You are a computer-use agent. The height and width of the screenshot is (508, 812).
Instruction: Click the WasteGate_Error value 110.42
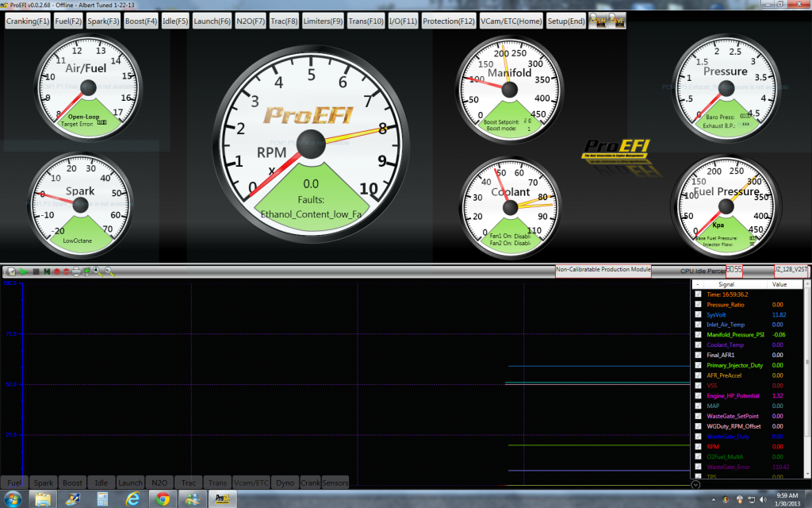point(780,467)
